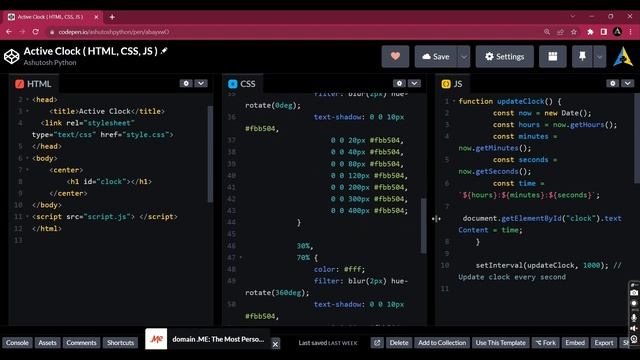Click the HTML editor scrollbar

click(210, 154)
